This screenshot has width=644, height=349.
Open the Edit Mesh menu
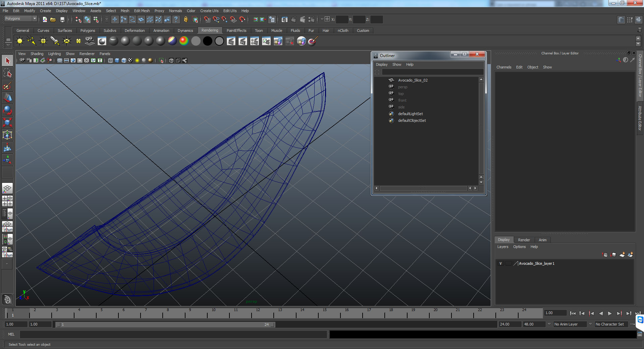[x=142, y=11]
